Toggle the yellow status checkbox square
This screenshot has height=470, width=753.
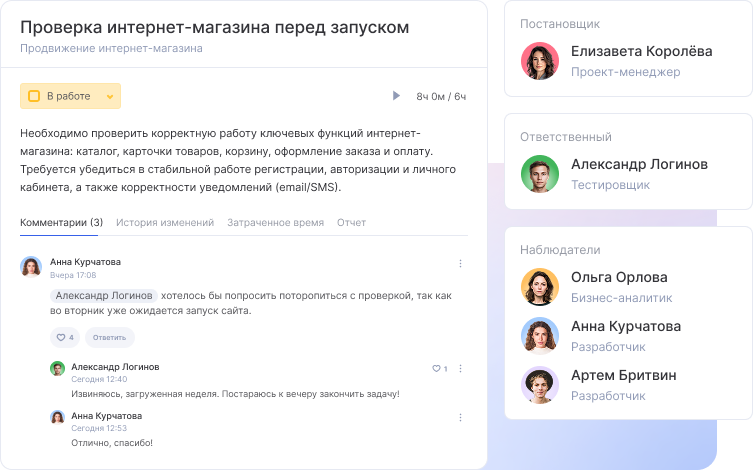[x=34, y=96]
